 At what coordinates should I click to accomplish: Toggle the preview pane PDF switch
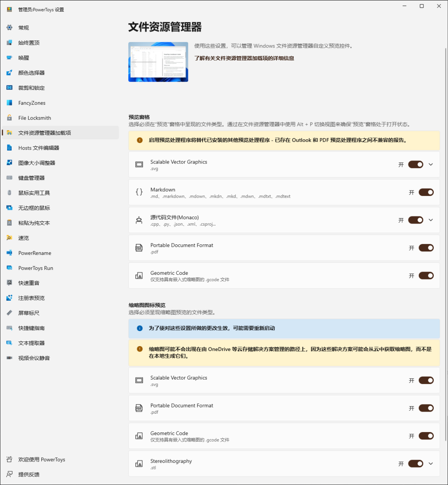pos(426,248)
